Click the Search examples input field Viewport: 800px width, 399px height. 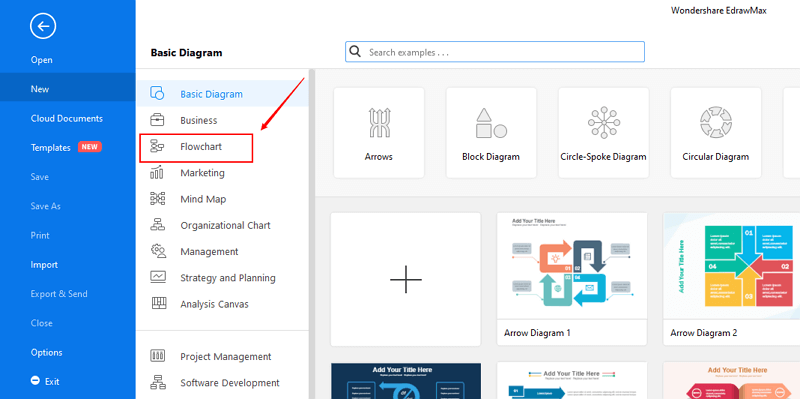coord(495,52)
